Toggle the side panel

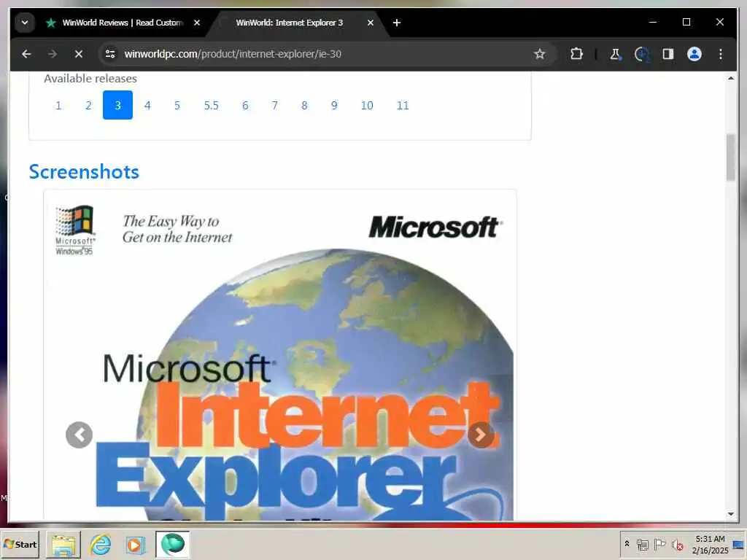coord(668,54)
